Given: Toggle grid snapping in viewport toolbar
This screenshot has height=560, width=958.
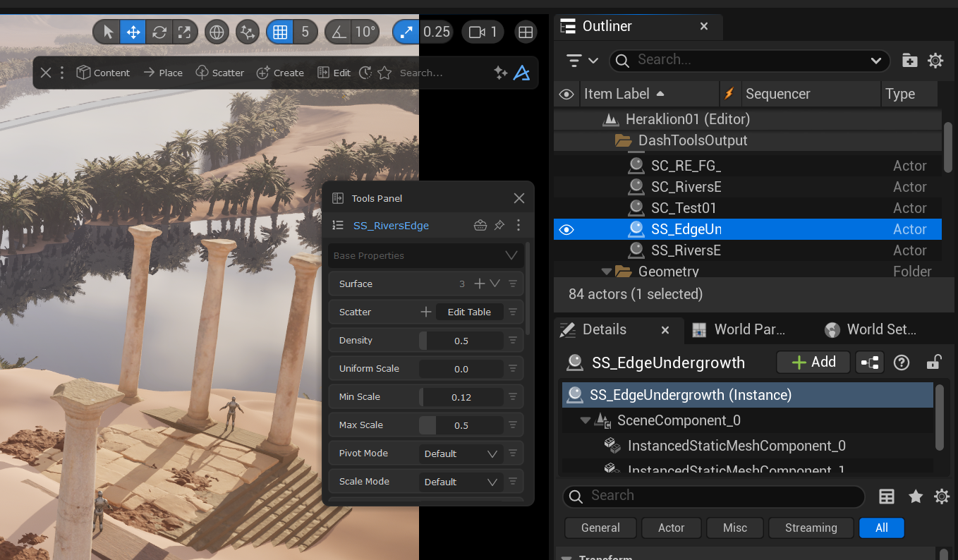Looking at the screenshot, I should 280,32.
